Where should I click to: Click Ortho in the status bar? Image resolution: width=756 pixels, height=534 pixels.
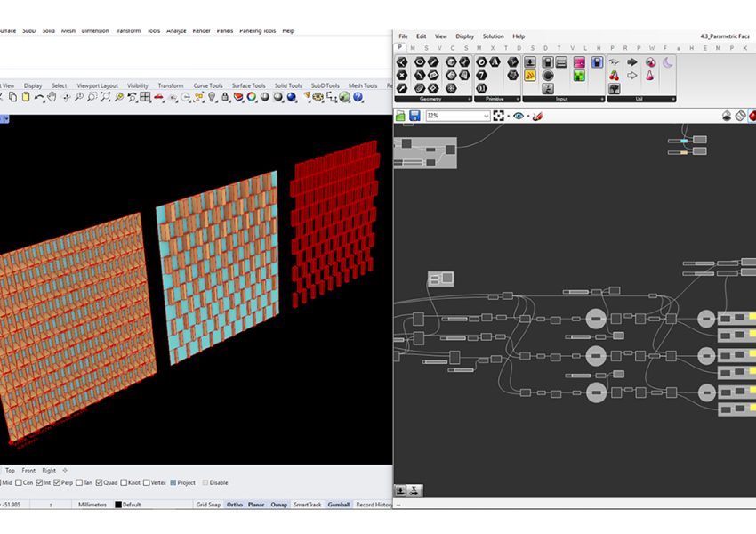point(234,505)
